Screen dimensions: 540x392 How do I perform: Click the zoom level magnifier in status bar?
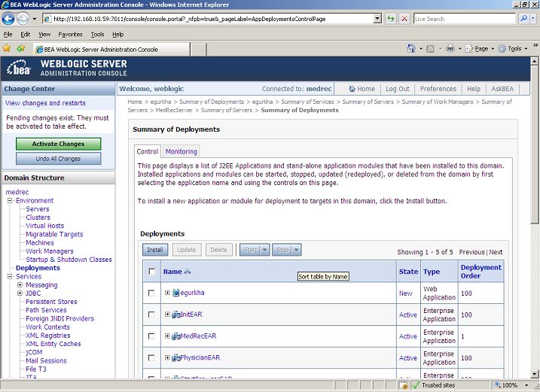click(x=498, y=385)
